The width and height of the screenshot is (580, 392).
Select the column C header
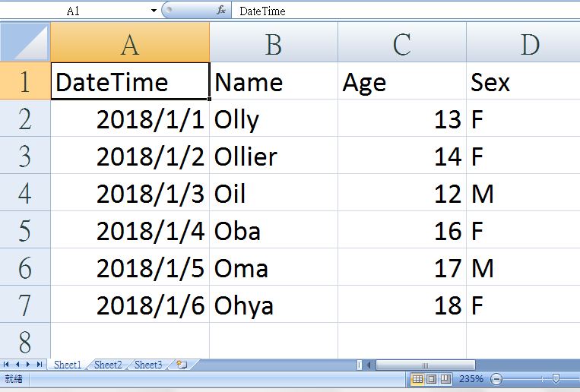(402, 43)
